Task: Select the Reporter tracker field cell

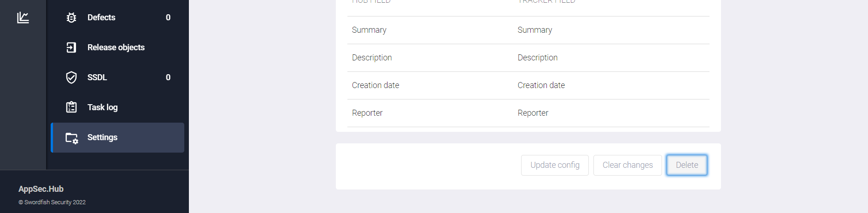Action: coord(533,113)
